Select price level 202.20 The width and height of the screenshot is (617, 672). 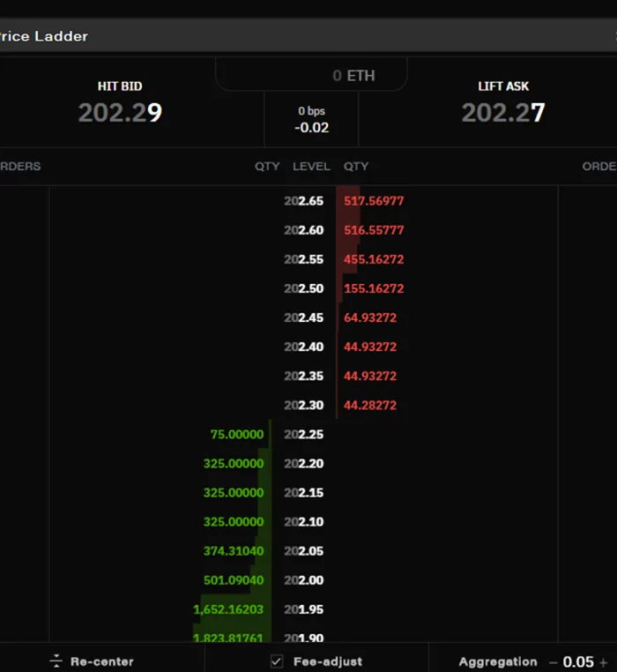(x=304, y=463)
